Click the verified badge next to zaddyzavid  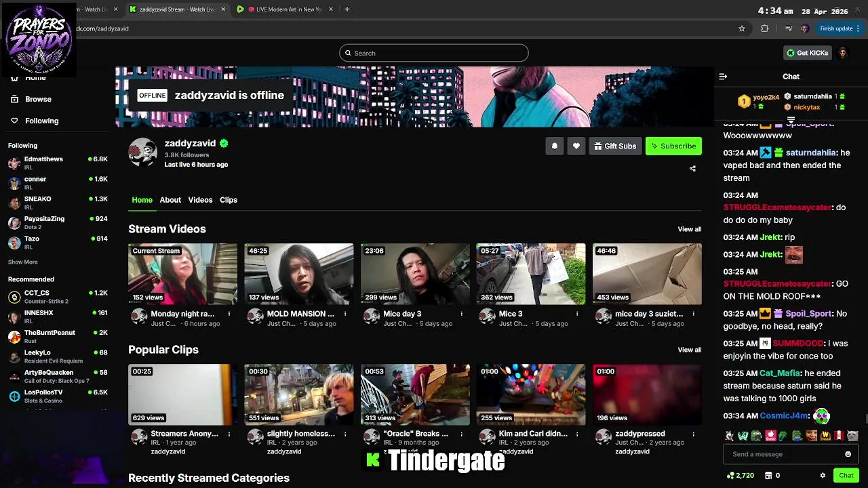(224, 144)
